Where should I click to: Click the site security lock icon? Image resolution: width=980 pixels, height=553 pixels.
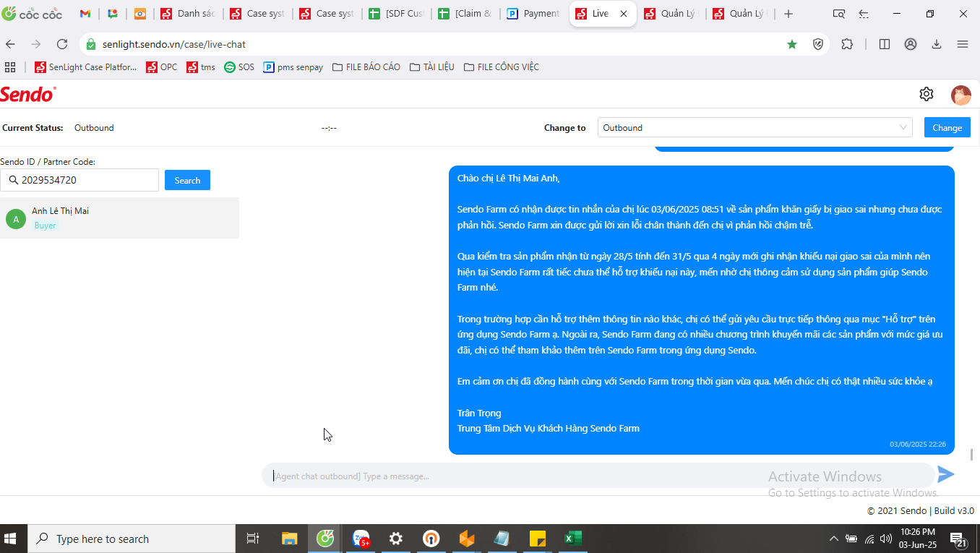pyautogui.click(x=91, y=44)
